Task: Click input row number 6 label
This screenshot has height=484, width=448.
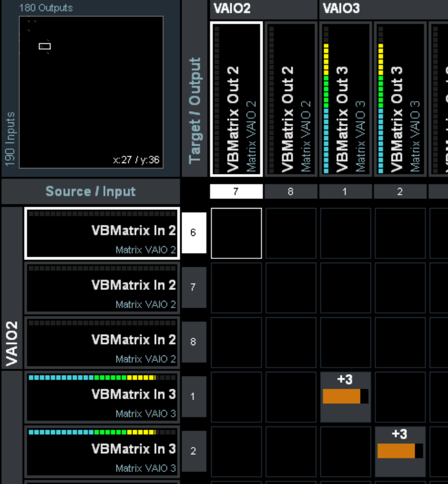Action: pyautogui.click(x=194, y=233)
